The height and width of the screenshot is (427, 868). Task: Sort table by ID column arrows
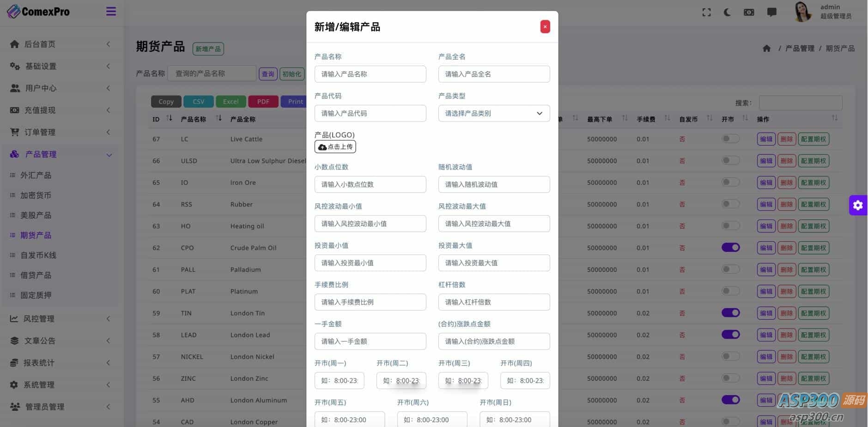170,118
